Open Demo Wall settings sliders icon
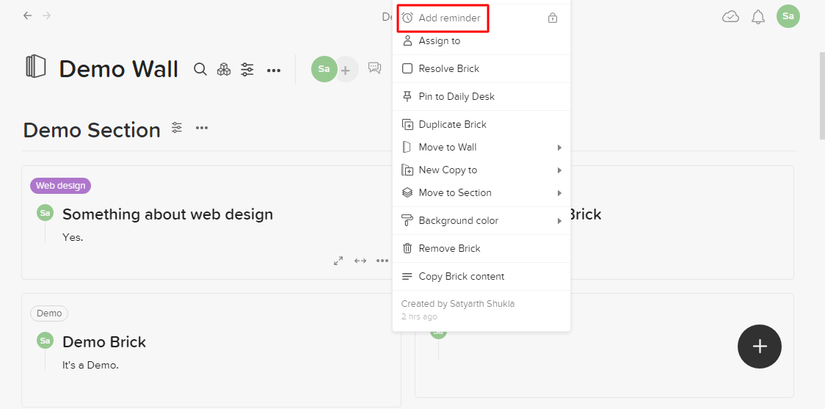 [247, 69]
